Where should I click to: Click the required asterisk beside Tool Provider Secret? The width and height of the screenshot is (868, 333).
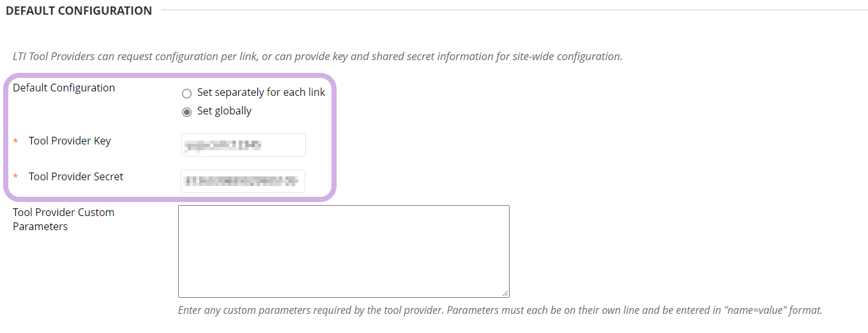point(16,178)
